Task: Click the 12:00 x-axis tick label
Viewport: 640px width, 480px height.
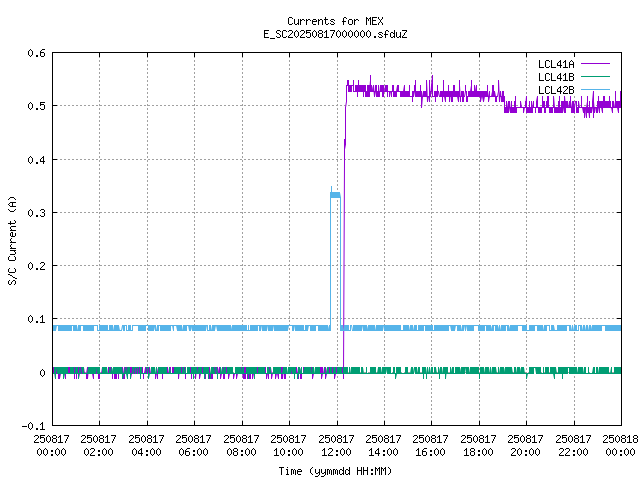Action: tap(336, 452)
